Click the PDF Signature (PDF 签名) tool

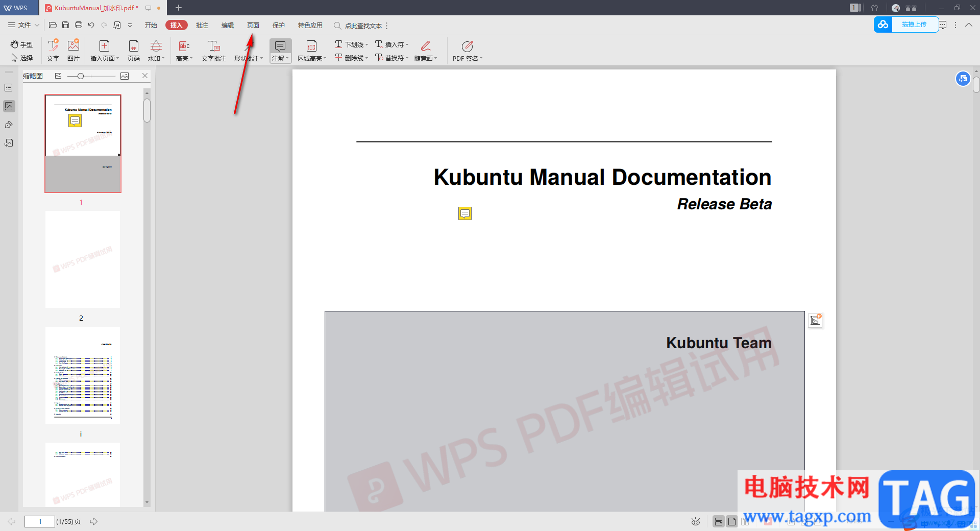(x=468, y=51)
